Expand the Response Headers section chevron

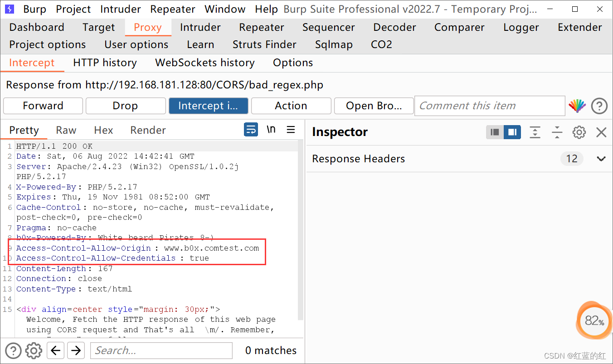click(x=601, y=159)
